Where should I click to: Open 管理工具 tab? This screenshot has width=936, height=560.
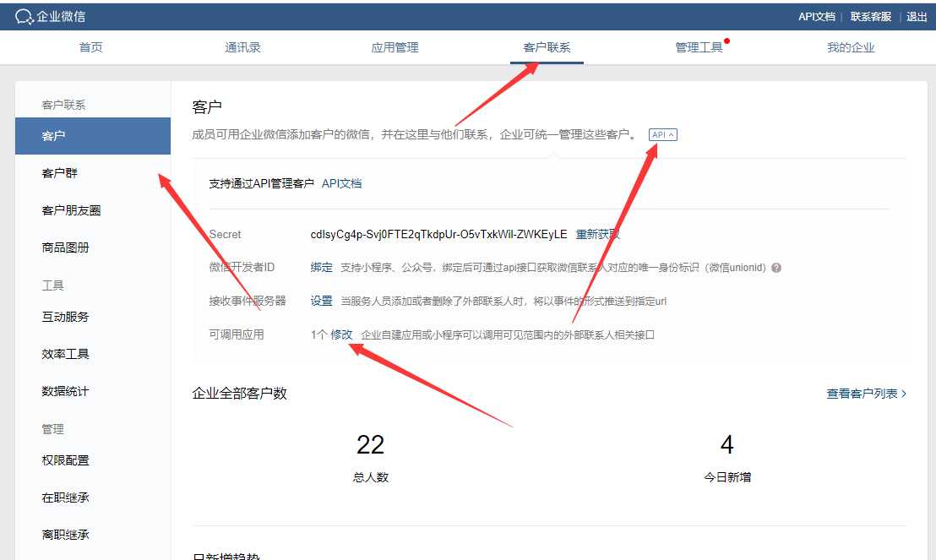(699, 47)
